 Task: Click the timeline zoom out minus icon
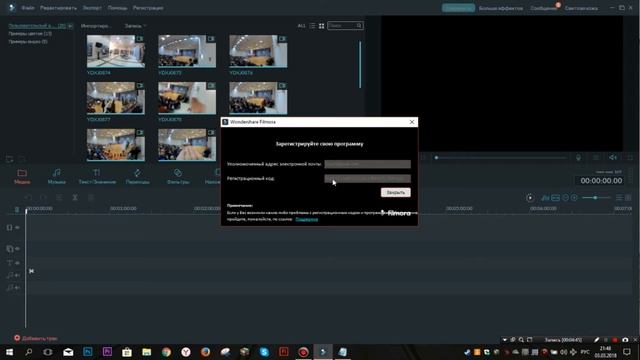pyautogui.click(x=565, y=198)
